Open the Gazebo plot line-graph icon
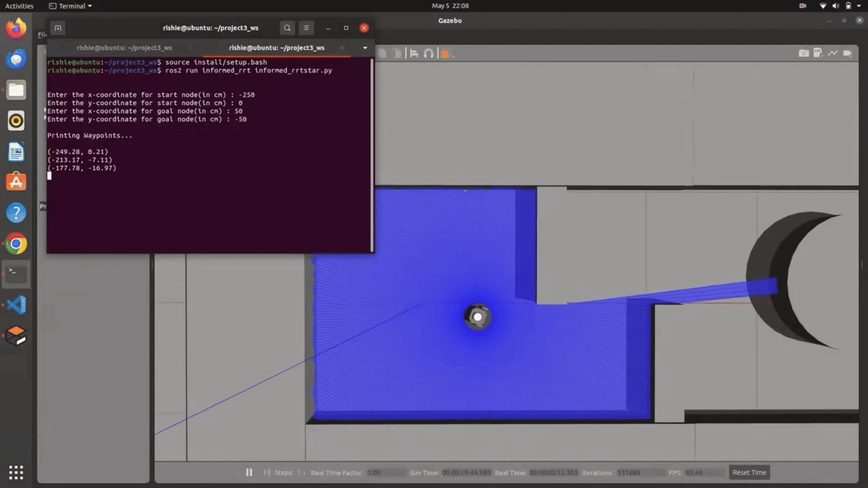The image size is (868, 488). (833, 53)
